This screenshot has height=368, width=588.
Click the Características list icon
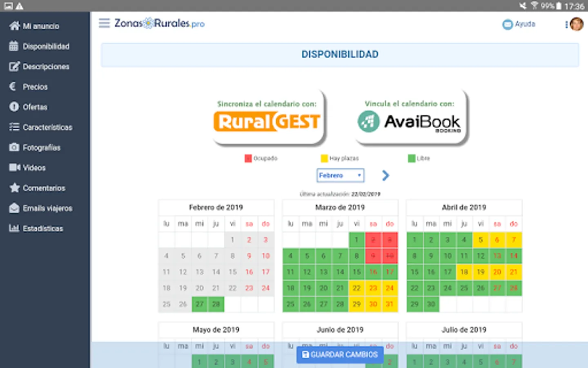pos(14,127)
